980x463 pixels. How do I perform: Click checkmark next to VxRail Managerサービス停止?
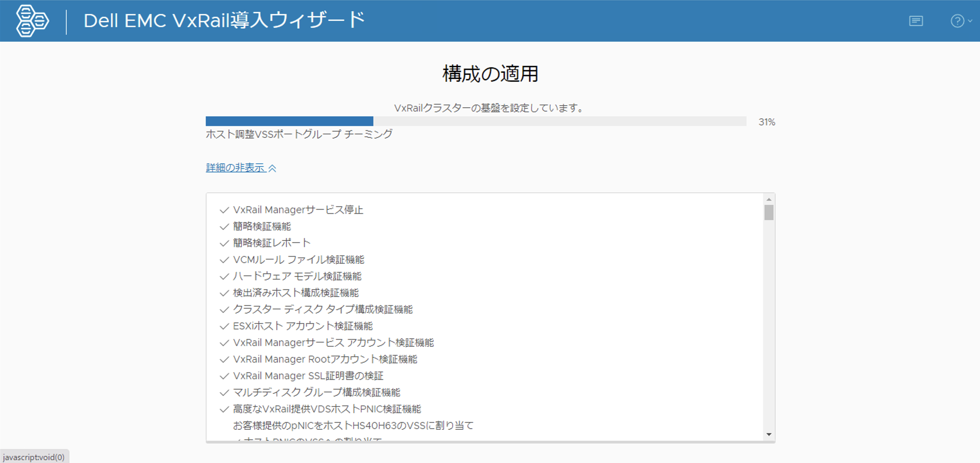tap(224, 210)
